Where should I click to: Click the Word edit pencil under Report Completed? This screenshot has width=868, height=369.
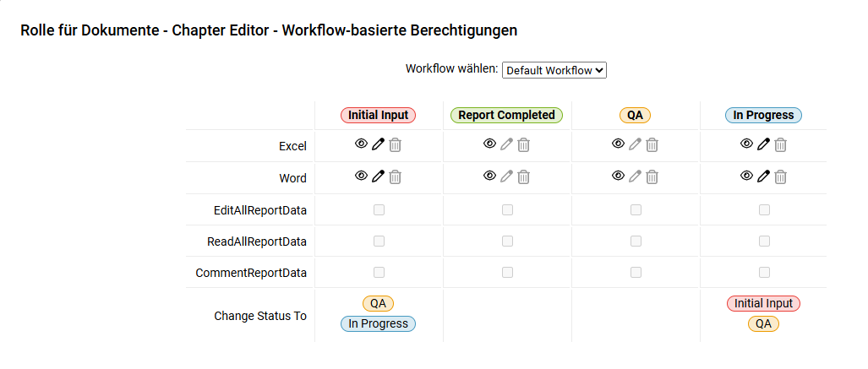[x=506, y=177]
